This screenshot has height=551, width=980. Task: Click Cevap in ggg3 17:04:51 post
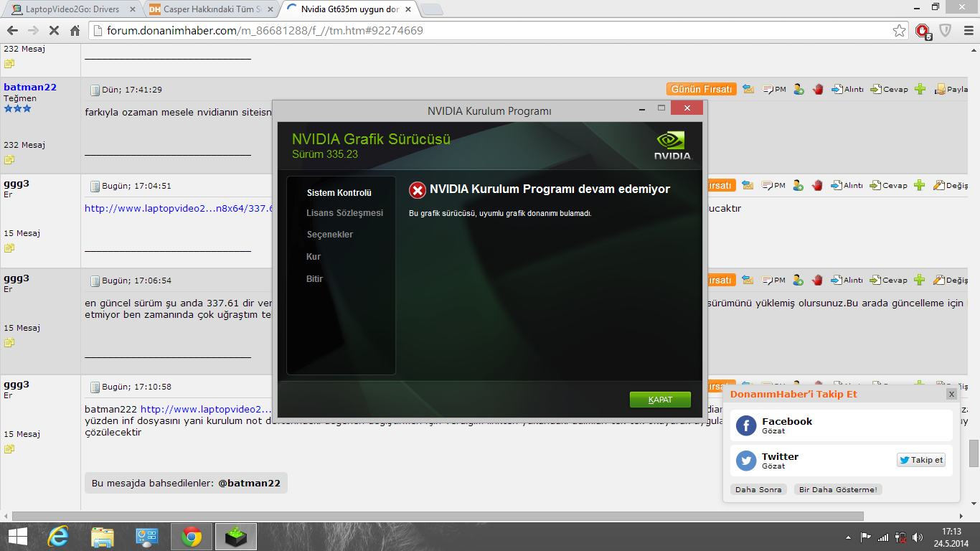(889, 185)
